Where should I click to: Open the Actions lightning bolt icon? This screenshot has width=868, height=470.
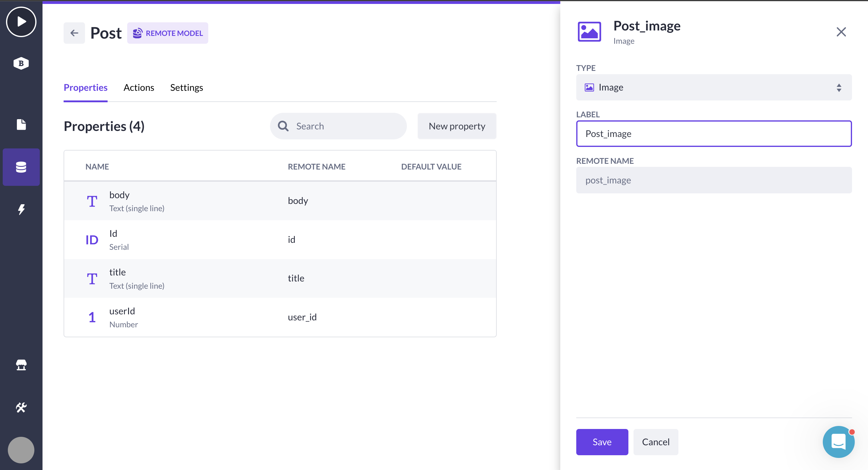(x=21, y=209)
